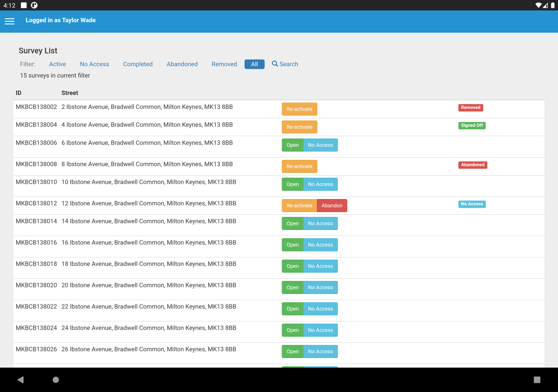Select the Completed filter
Image resolution: width=558 pixels, height=392 pixels.
[138, 64]
